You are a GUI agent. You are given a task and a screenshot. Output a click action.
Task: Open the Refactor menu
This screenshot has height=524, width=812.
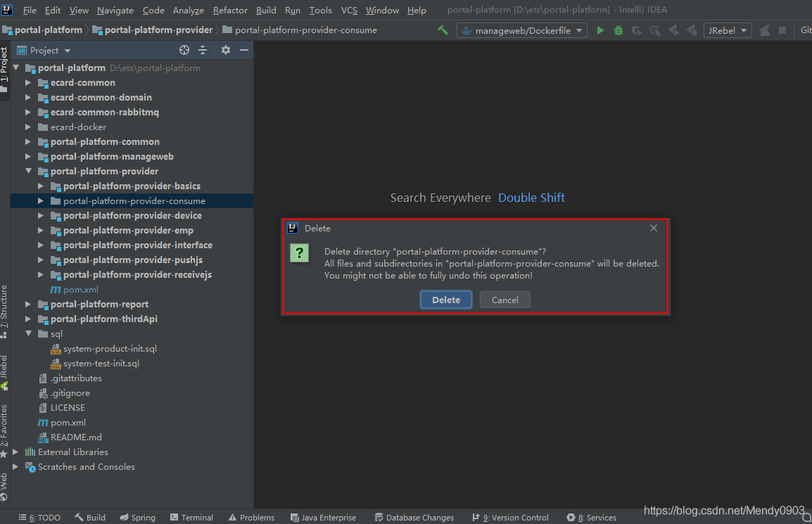click(230, 10)
